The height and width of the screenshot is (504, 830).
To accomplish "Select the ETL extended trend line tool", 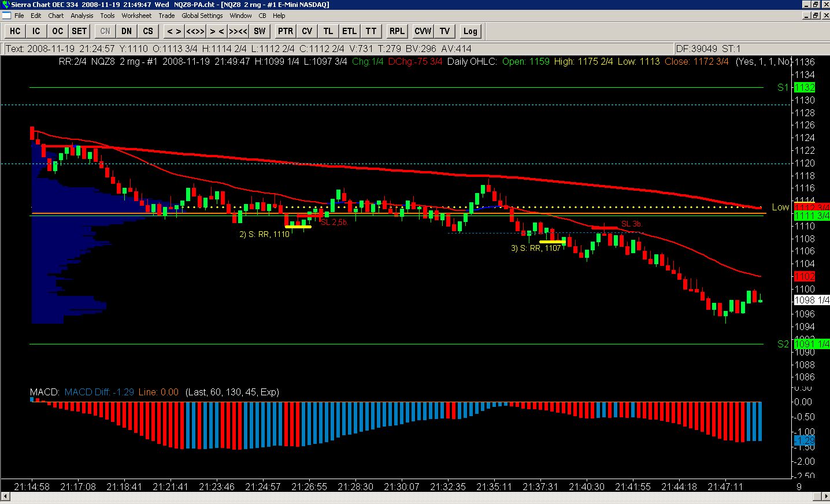I will point(350,31).
